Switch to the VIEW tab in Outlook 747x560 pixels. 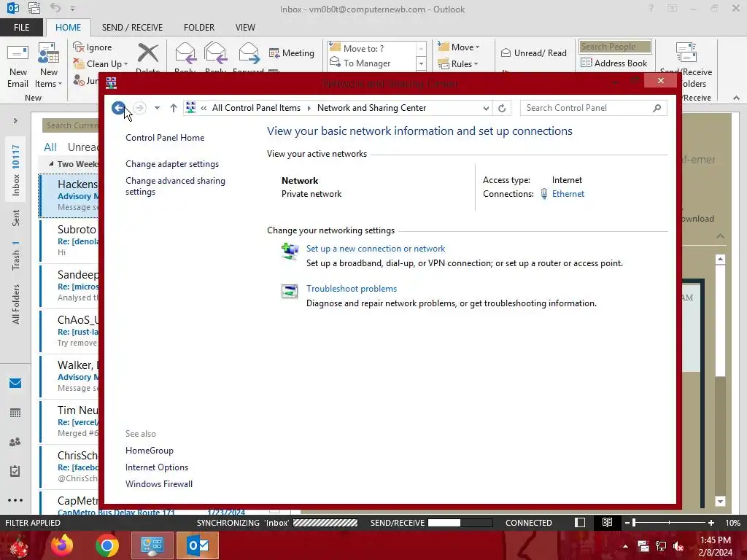click(245, 28)
